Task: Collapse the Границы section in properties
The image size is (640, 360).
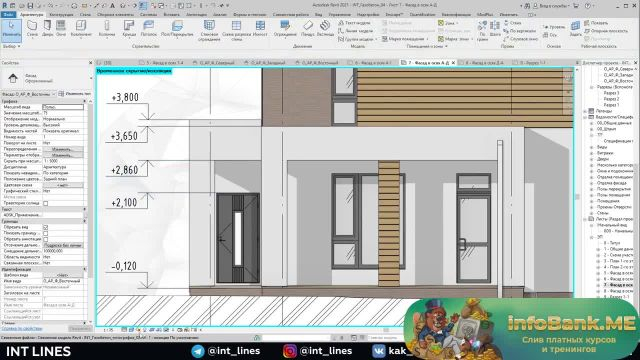Action: [x=85, y=221]
